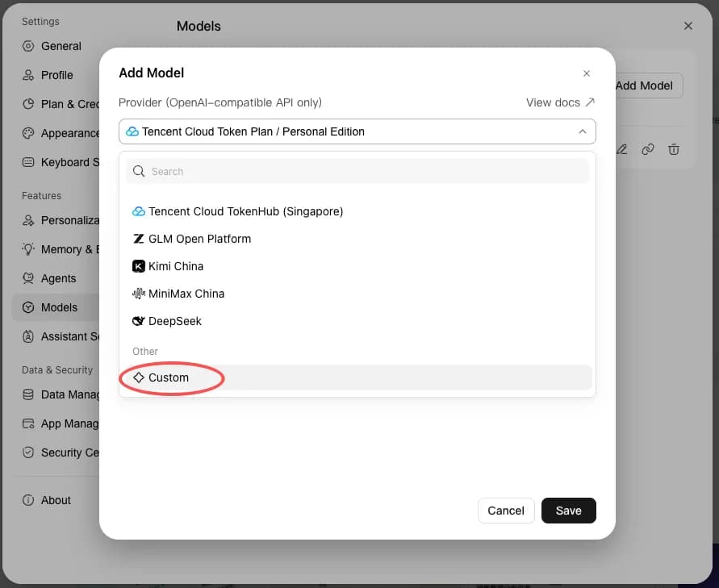Open Security Center settings

(55, 452)
